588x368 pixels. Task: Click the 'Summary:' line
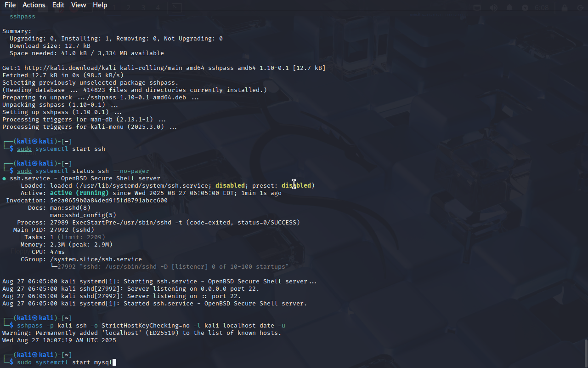click(x=17, y=31)
